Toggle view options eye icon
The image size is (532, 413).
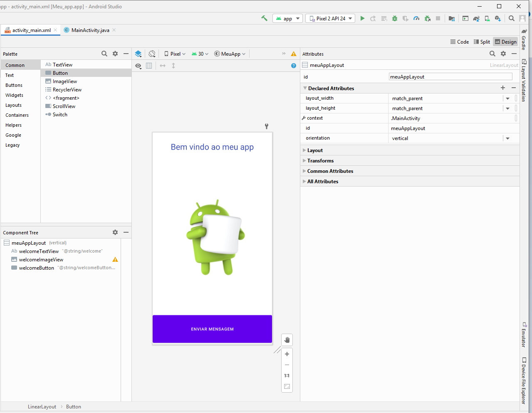tap(138, 66)
